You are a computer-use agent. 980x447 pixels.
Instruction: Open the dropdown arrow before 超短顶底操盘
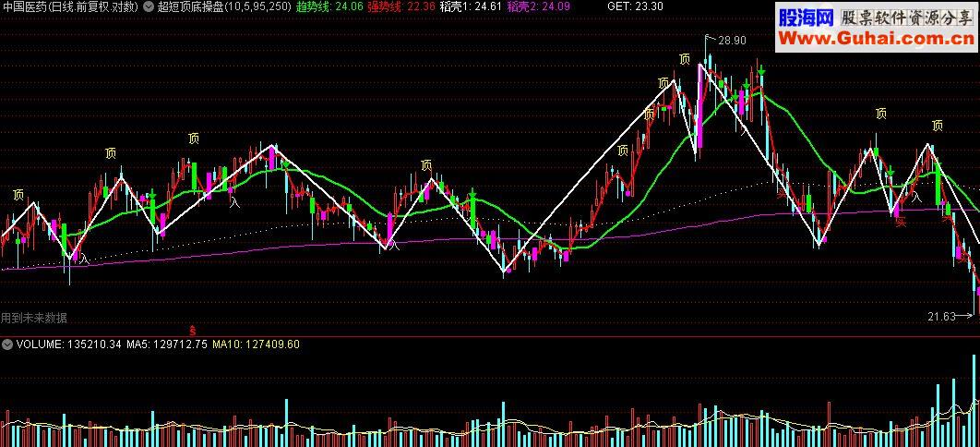pyautogui.click(x=149, y=7)
